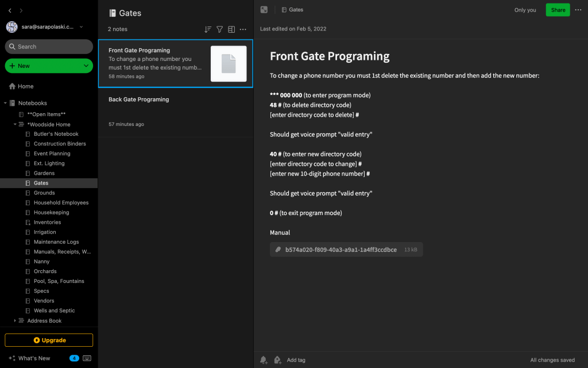The image size is (588, 368).
Task: Click the Upgrade button
Action: coord(49,340)
